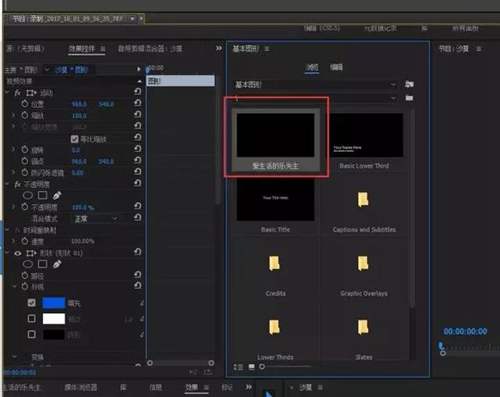500x397 pixels.
Task: Switch to the Media Browser tab
Action: (x=81, y=388)
